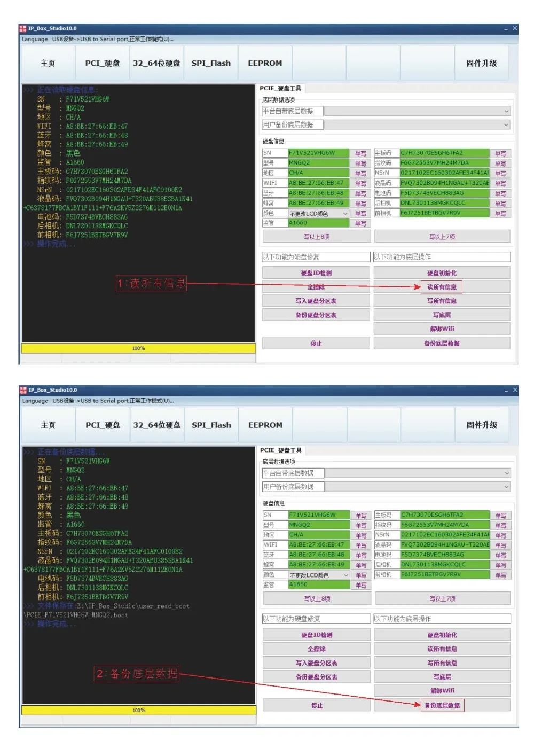Open EEPROM tab in lower window

point(265,425)
